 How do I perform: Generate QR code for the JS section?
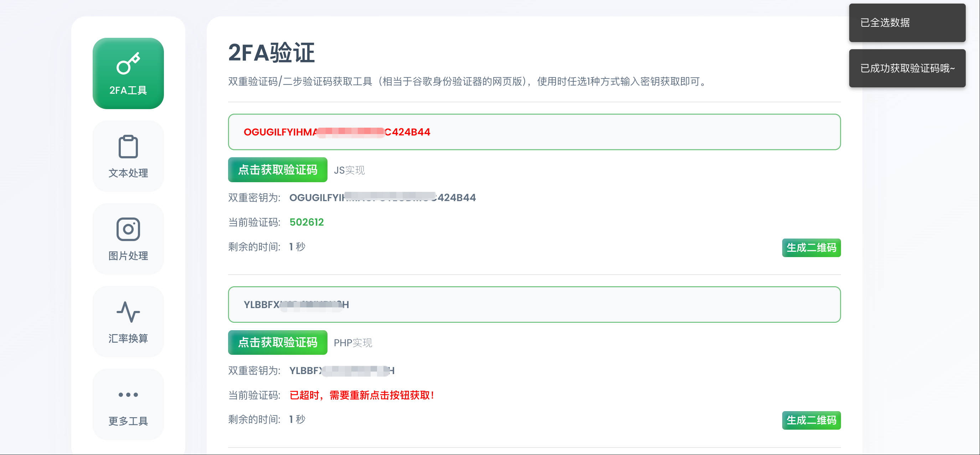(x=811, y=248)
